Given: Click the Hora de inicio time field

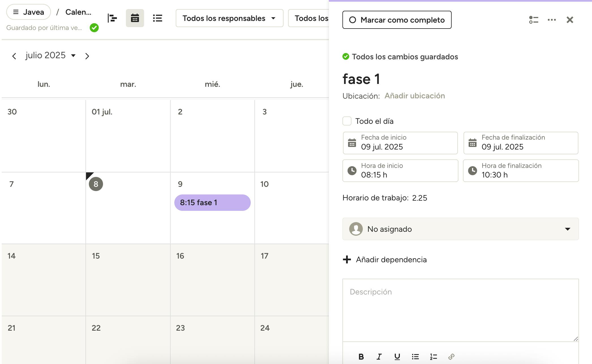Looking at the screenshot, I should point(400,171).
